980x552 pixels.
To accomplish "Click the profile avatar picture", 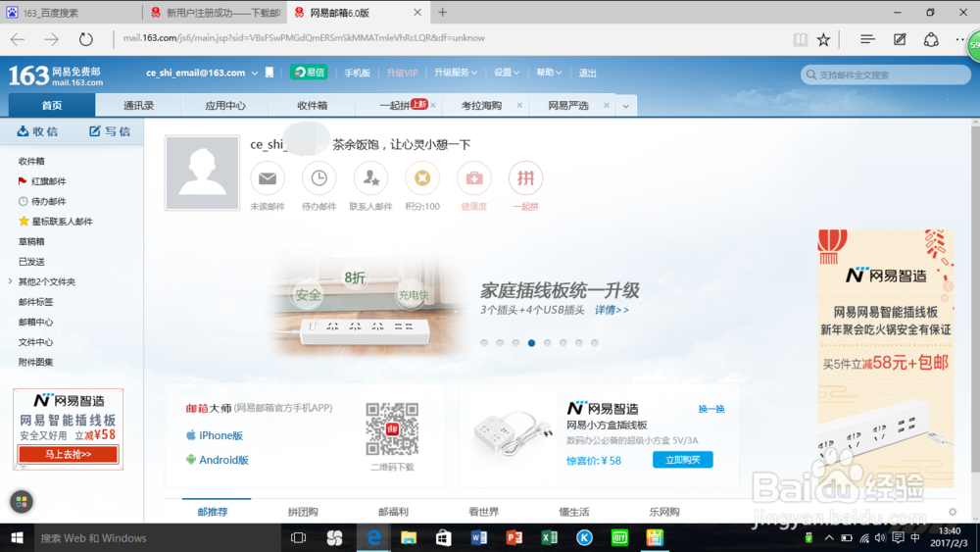I will point(202,174).
